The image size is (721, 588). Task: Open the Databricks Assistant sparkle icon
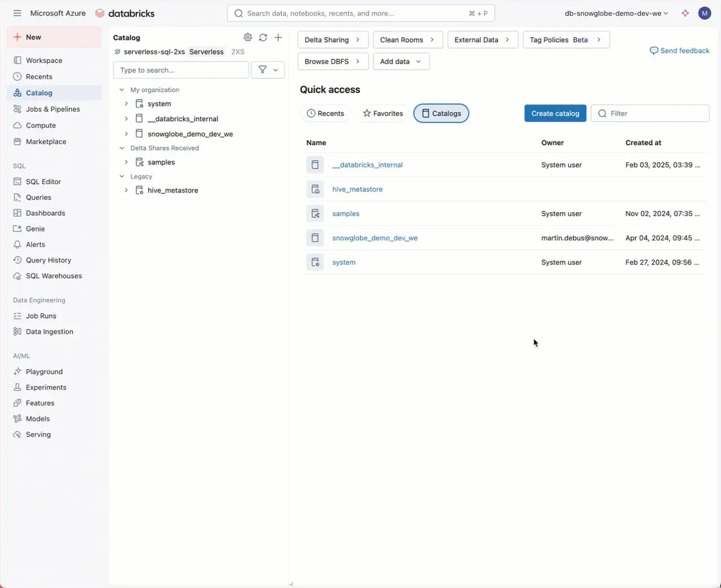click(x=685, y=13)
